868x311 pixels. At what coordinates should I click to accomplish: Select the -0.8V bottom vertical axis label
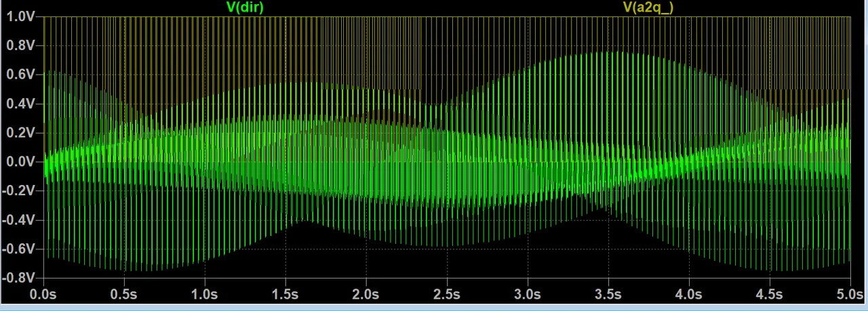click(19, 278)
